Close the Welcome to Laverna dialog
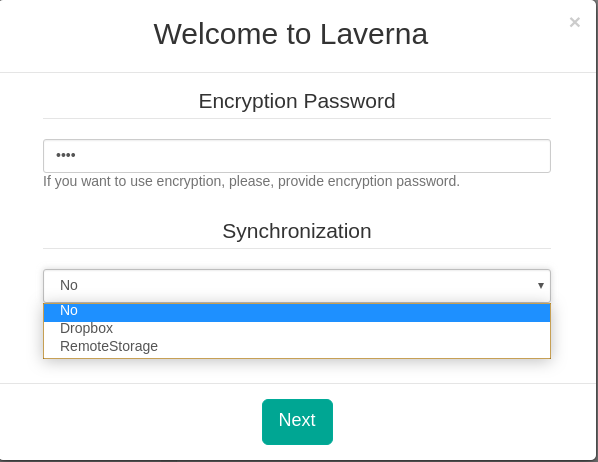Image resolution: width=598 pixels, height=462 pixels. tap(574, 22)
